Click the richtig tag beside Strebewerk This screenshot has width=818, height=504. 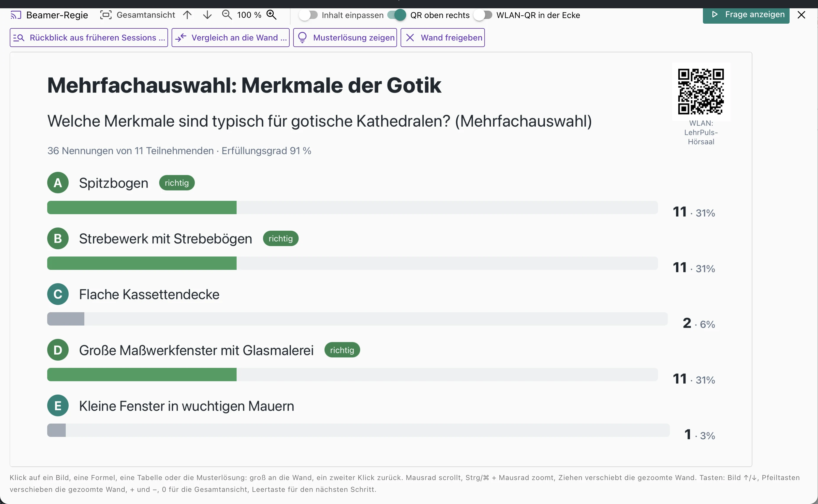[281, 238]
